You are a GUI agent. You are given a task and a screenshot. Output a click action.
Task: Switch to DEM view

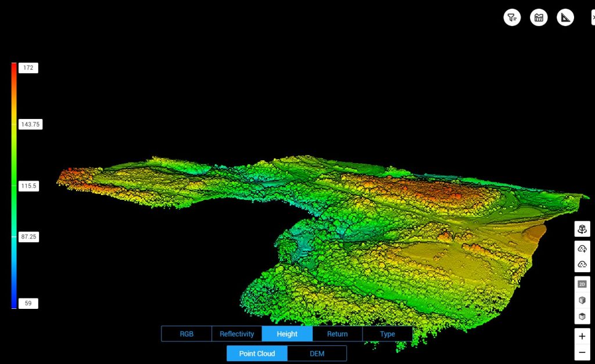point(317,354)
